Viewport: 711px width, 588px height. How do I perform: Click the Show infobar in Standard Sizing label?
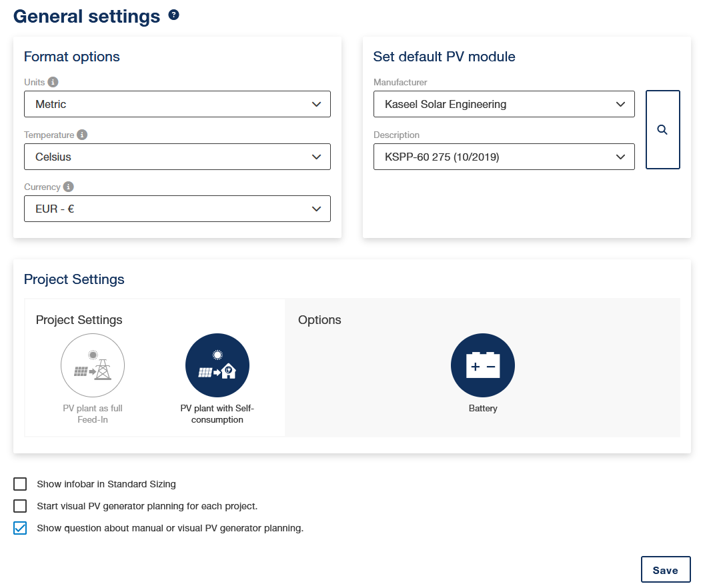point(106,484)
